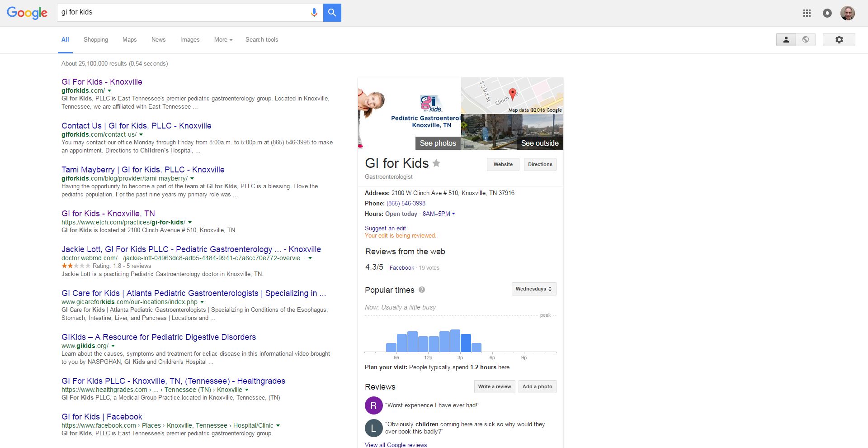Viewport: 868px width, 448px height.
Task: Open the See outside street view
Action: pos(512,132)
